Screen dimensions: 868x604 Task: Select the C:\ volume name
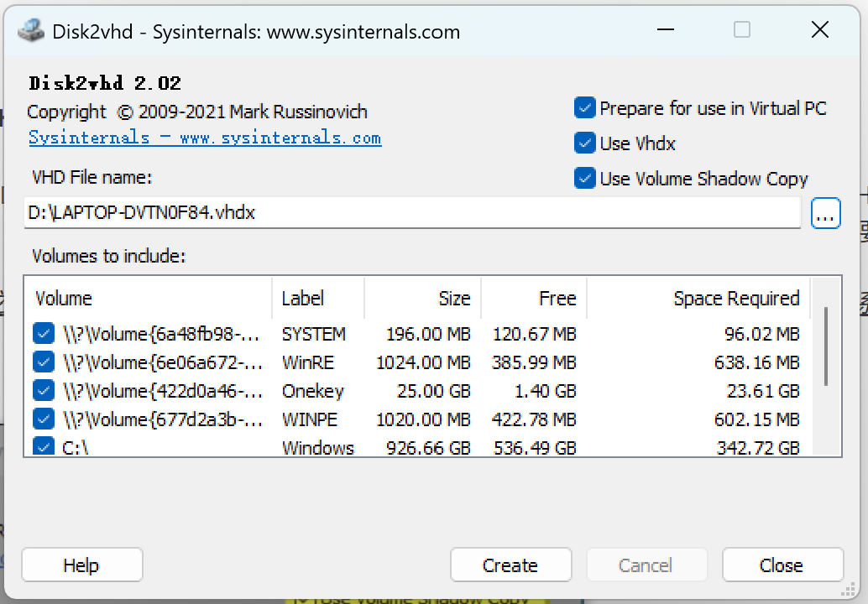pyautogui.click(x=75, y=447)
